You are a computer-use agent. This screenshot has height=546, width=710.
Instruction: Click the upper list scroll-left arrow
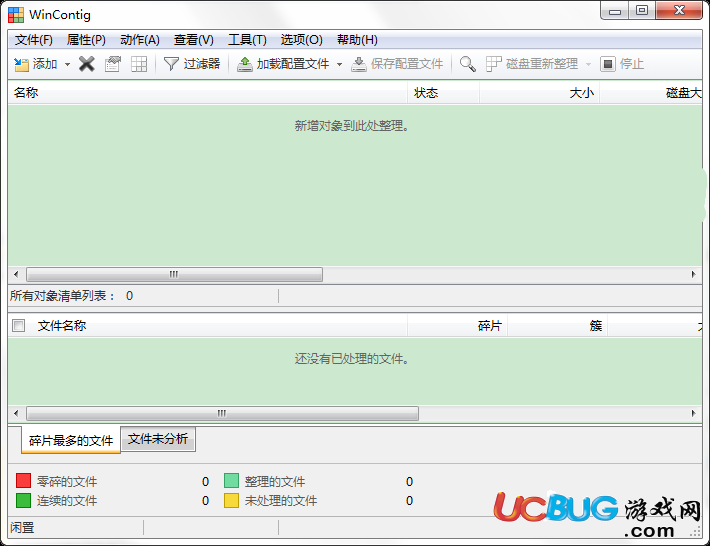16,274
